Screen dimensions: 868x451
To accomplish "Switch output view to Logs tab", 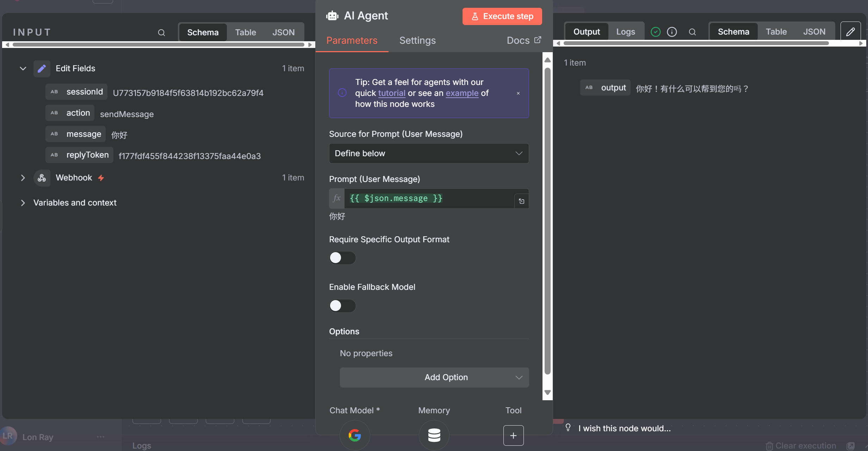I will pyautogui.click(x=625, y=32).
